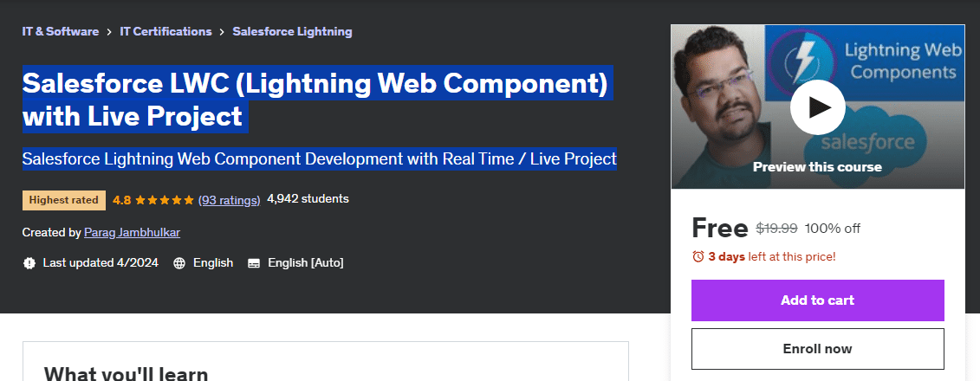This screenshot has width=980, height=381.
Task: Open the Salesforce Lightning breadcrumb link
Action: point(292,32)
